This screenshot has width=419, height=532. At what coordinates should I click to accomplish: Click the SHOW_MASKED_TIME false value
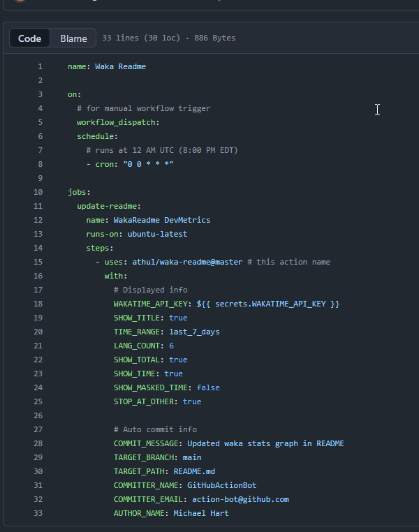click(x=208, y=387)
